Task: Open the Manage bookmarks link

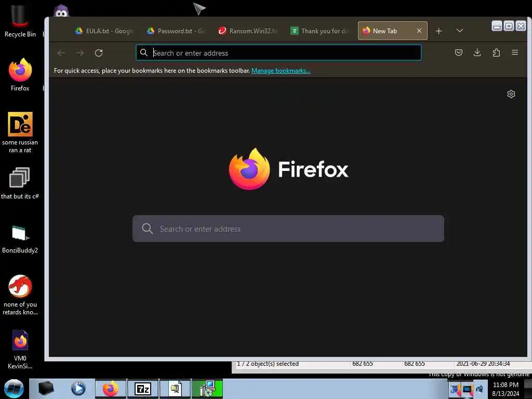Action: click(x=281, y=71)
